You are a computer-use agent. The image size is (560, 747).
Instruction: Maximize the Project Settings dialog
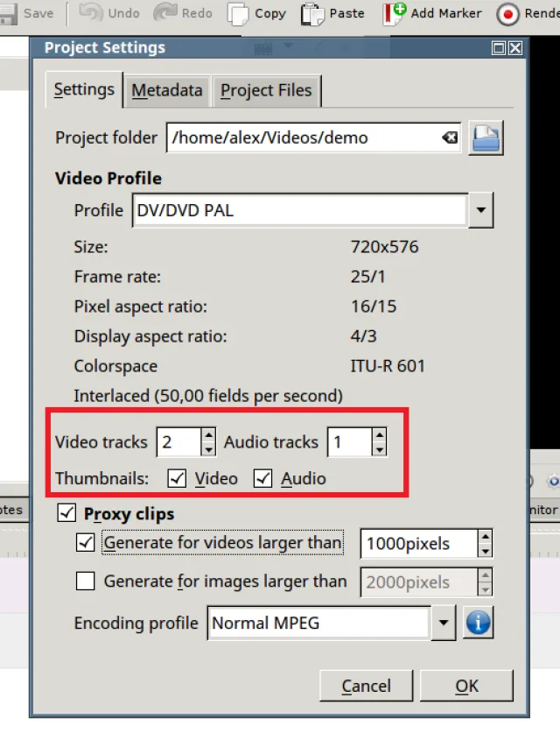pos(499,48)
